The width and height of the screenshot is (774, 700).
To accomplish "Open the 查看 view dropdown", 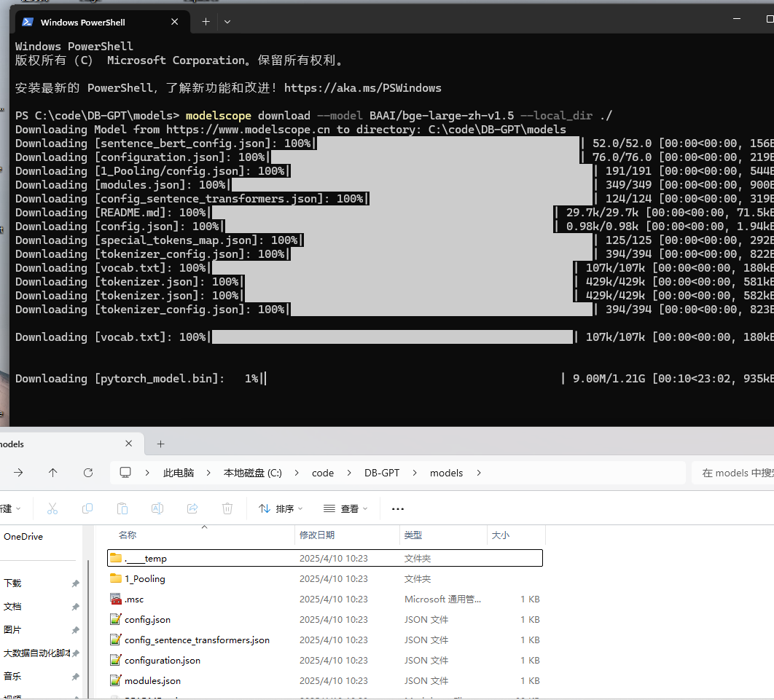I will tap(345, 508).
